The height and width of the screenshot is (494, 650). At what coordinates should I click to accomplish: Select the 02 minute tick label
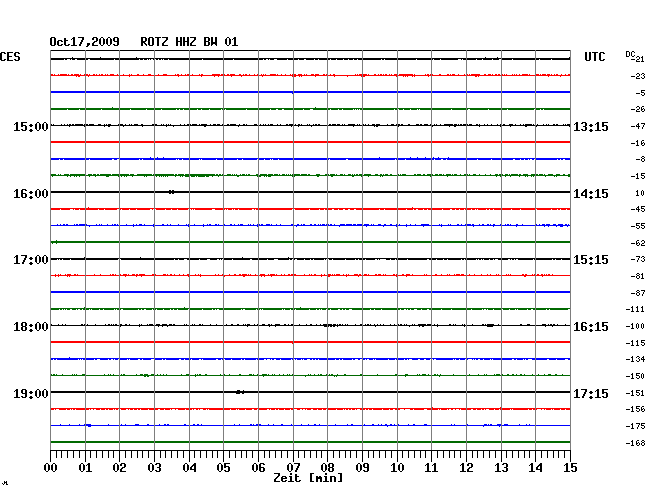coord(119,468)
